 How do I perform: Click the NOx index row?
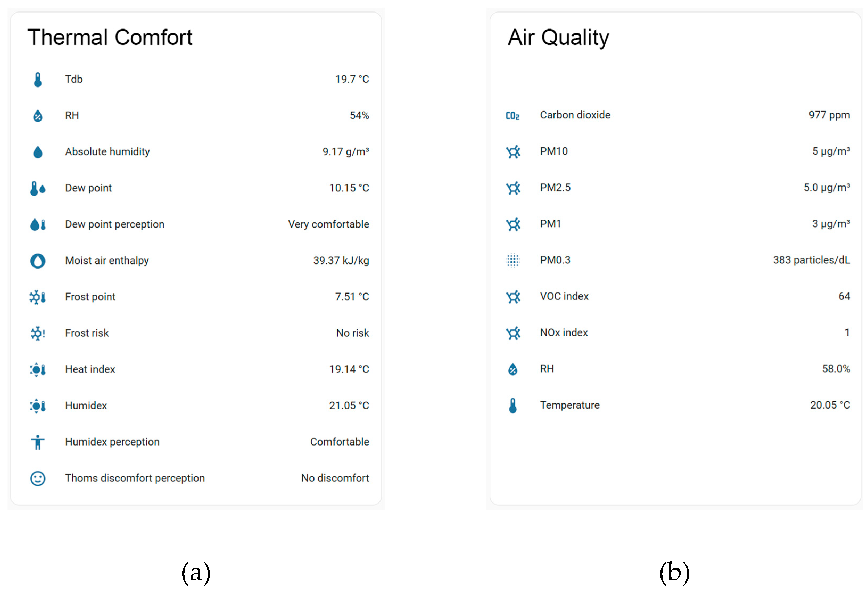click(x=564, y=332)
